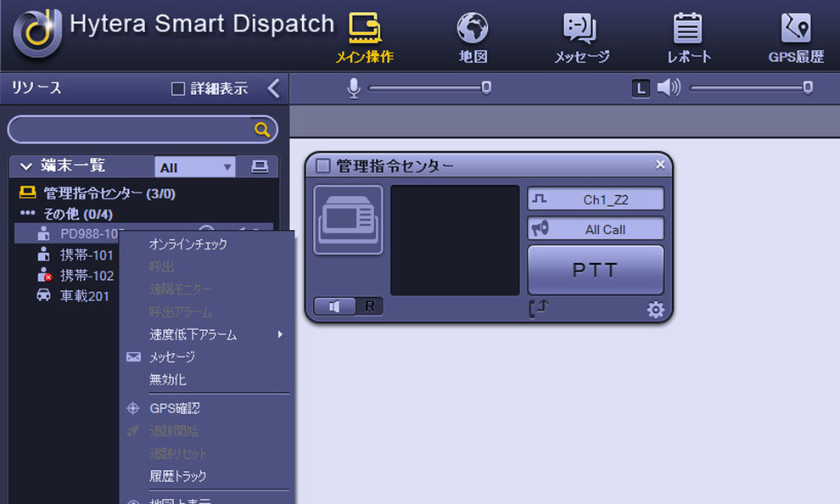Click the black display area in card

pos(455,240)
